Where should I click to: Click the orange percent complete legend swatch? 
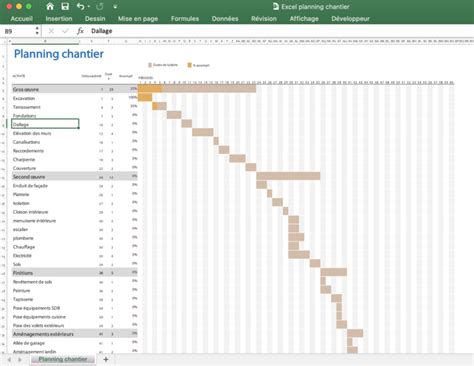189,65
